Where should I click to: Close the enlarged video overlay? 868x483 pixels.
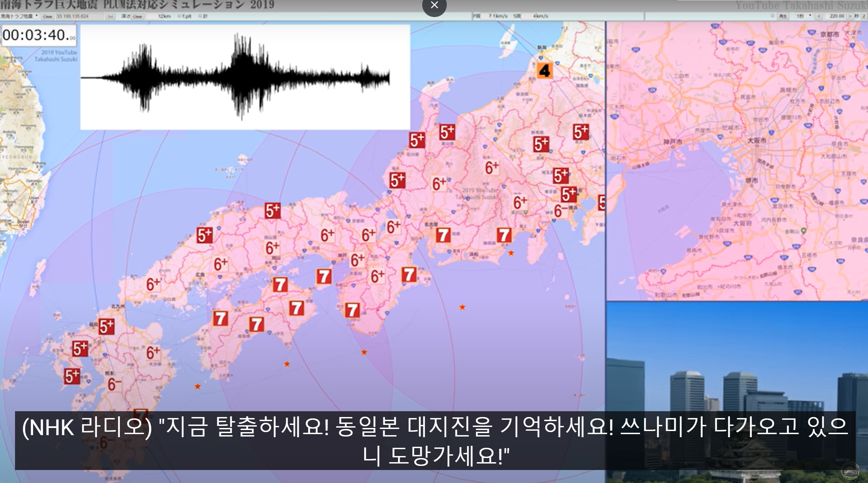click(434, 5)
